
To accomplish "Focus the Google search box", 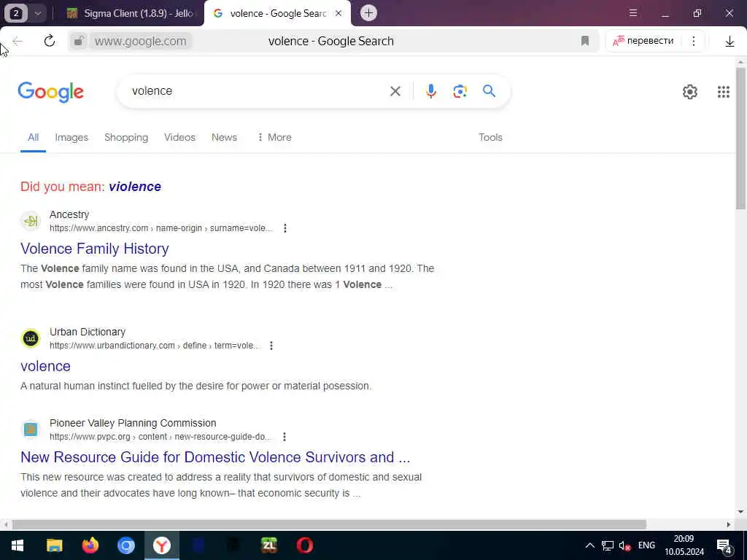I will click(x=258, y=91).
